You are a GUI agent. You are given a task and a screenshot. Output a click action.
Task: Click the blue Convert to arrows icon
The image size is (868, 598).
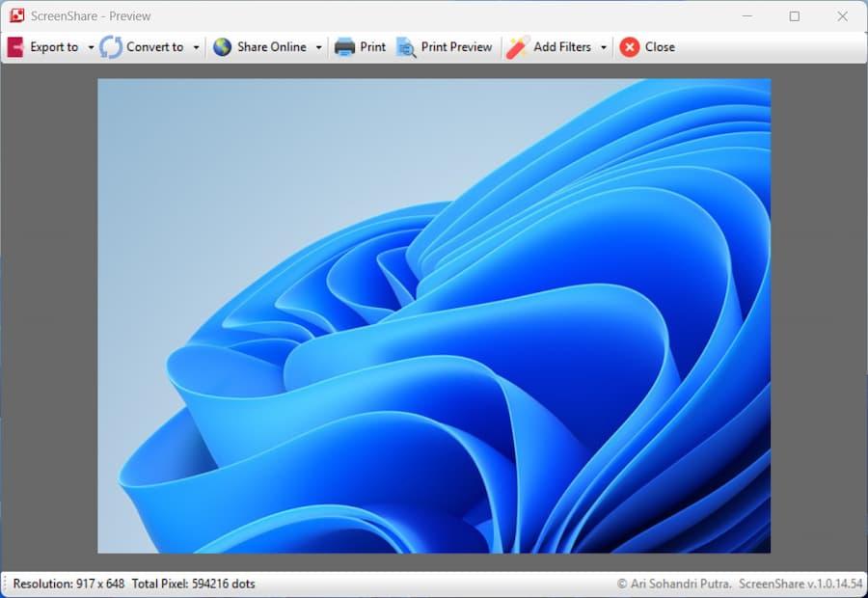click(111, 47)
